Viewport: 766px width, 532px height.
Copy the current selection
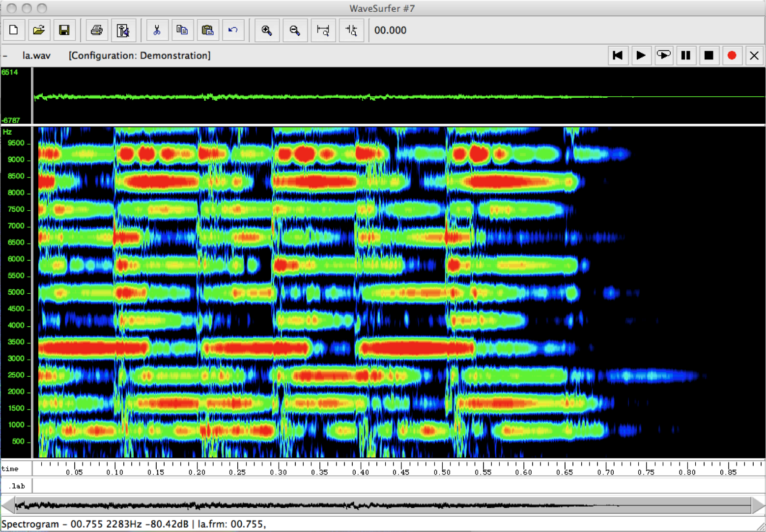coord(182,30)
